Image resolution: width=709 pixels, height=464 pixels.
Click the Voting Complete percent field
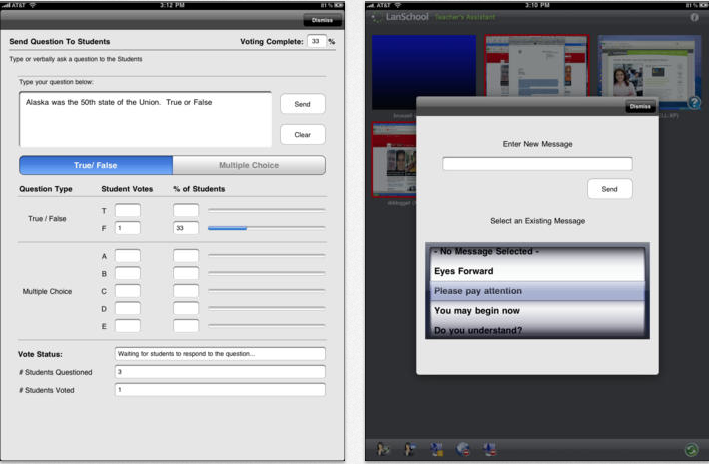click(317, 41)
